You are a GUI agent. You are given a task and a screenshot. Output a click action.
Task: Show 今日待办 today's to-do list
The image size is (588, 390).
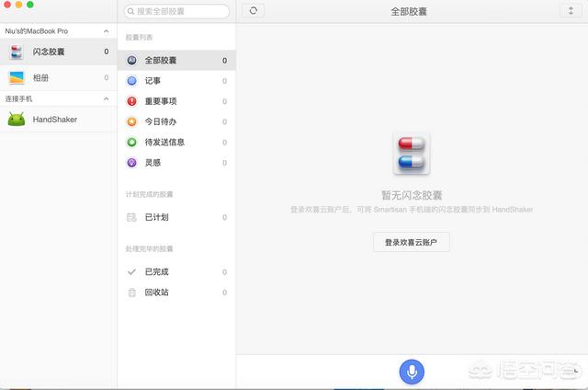(161, 121)
